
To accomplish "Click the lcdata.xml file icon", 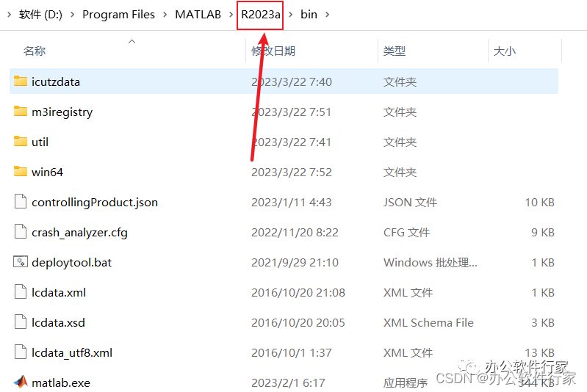I will pos(21,291).
